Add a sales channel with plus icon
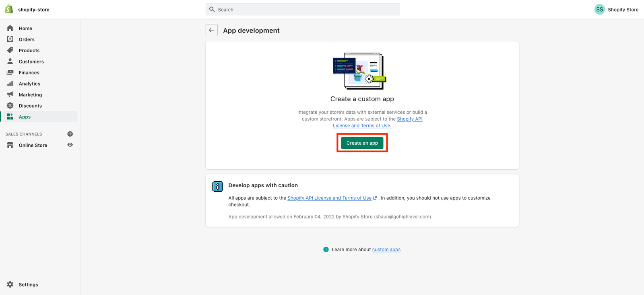The width and height of the screenshot is (644, 295). (x=70, y=134)
